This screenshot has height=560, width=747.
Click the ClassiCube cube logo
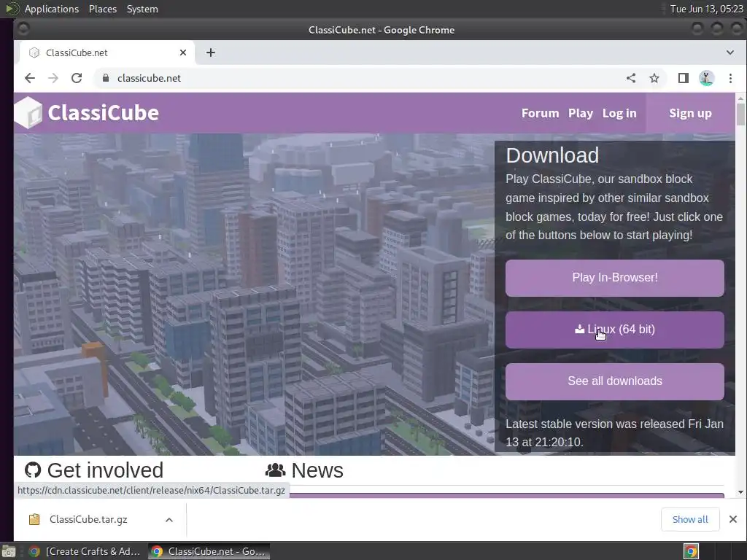click(28, 113)
